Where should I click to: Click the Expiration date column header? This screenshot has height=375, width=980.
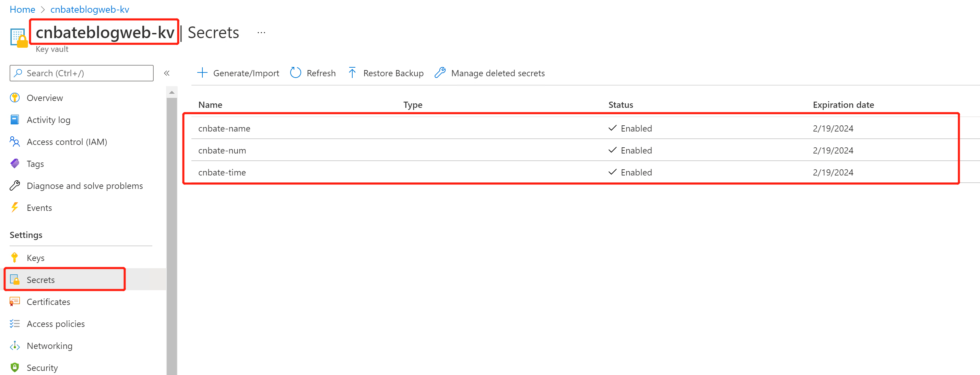coord(843,105)
